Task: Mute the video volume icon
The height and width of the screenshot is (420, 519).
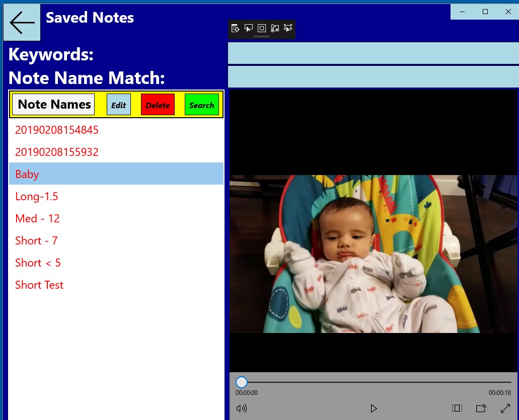Action: tap(242, 408)
